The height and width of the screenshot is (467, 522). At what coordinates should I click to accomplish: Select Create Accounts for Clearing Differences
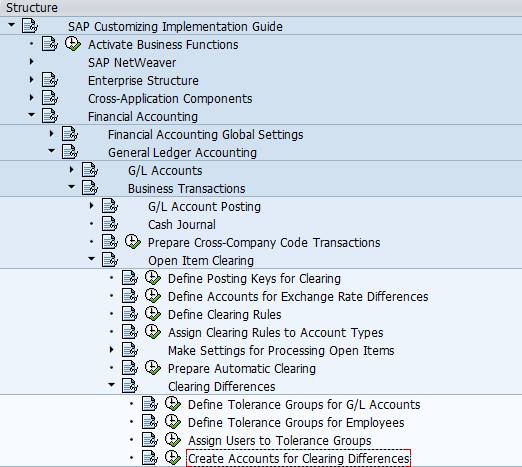299,459
